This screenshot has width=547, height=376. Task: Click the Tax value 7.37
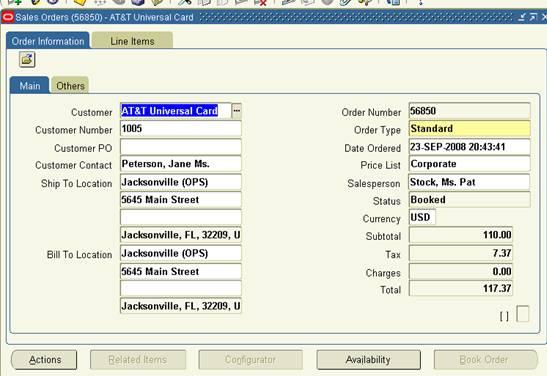(x=461, y=253)
